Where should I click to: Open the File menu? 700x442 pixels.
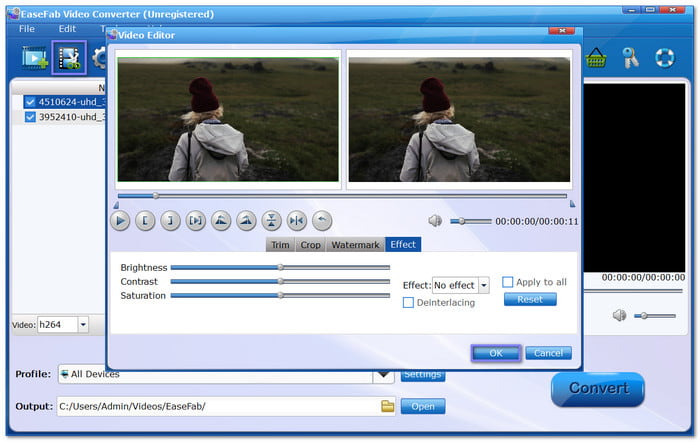(27, 29)
